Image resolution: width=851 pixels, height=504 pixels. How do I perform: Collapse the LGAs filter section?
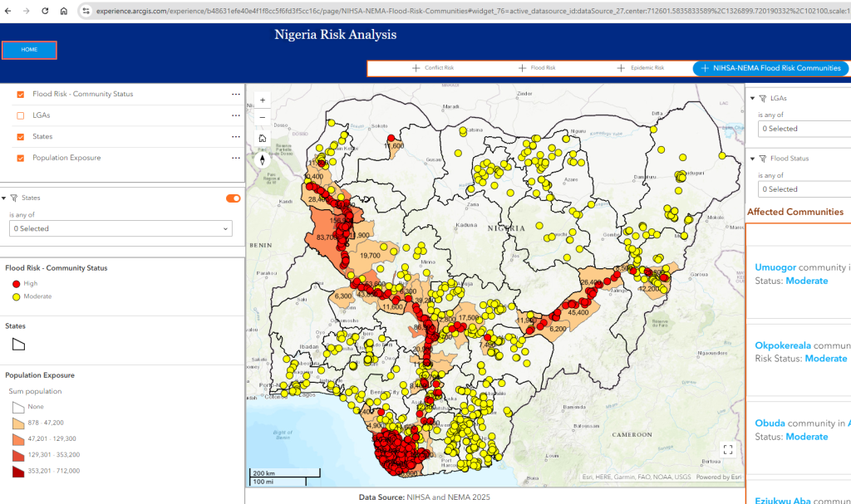[752, 98]
